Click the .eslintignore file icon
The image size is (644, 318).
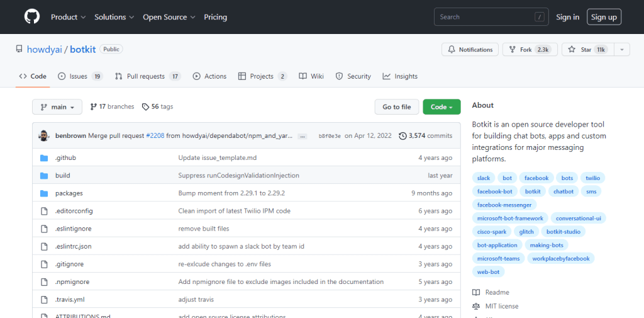[x=45, y=229]
